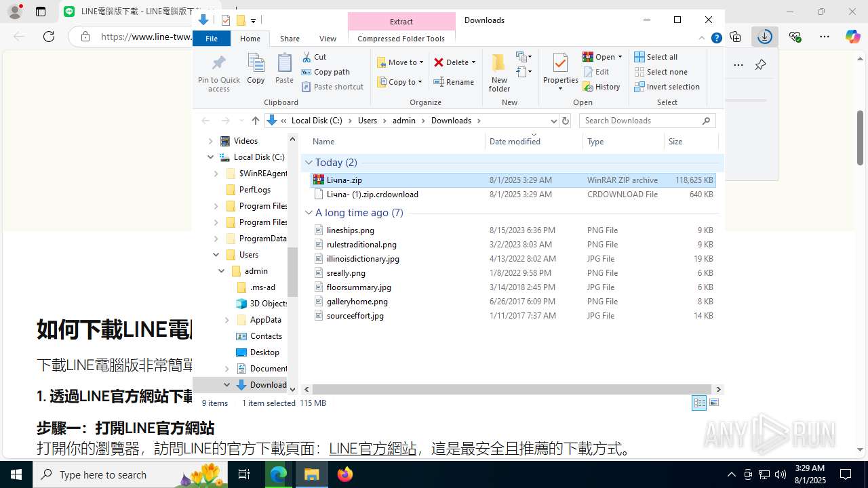The image size is (868, 488).
Task: Open Microsoft Edge from taskbar
Action: [x=279, y=474]
